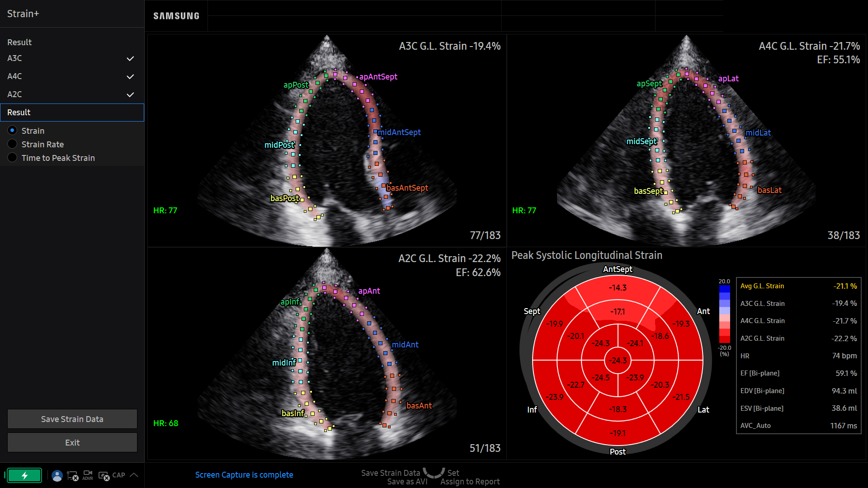Click the Assign to Report hint
868x488 pixels.
point(470,482)
